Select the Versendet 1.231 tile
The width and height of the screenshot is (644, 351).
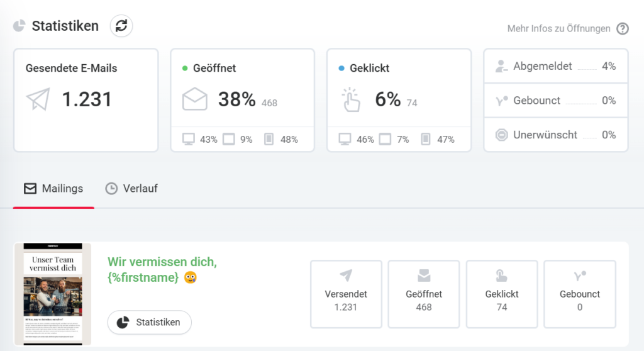pos(346,294)
